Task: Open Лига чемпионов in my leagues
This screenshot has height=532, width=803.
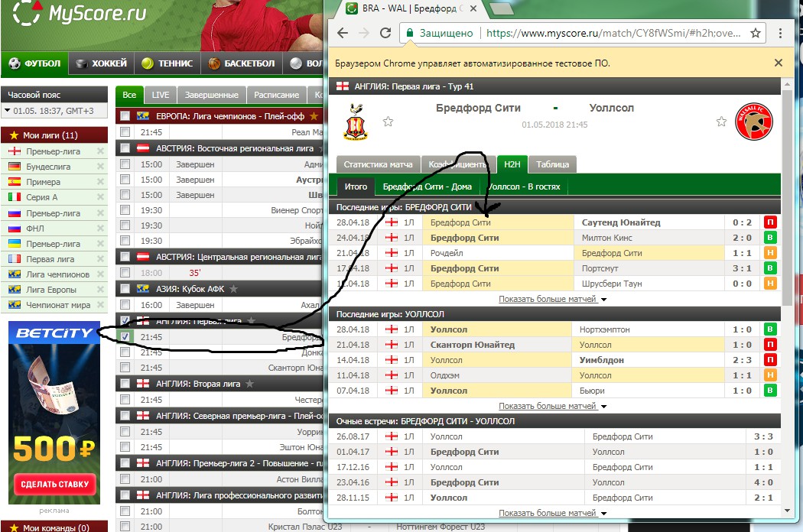Action: click(x=58, y=274)
